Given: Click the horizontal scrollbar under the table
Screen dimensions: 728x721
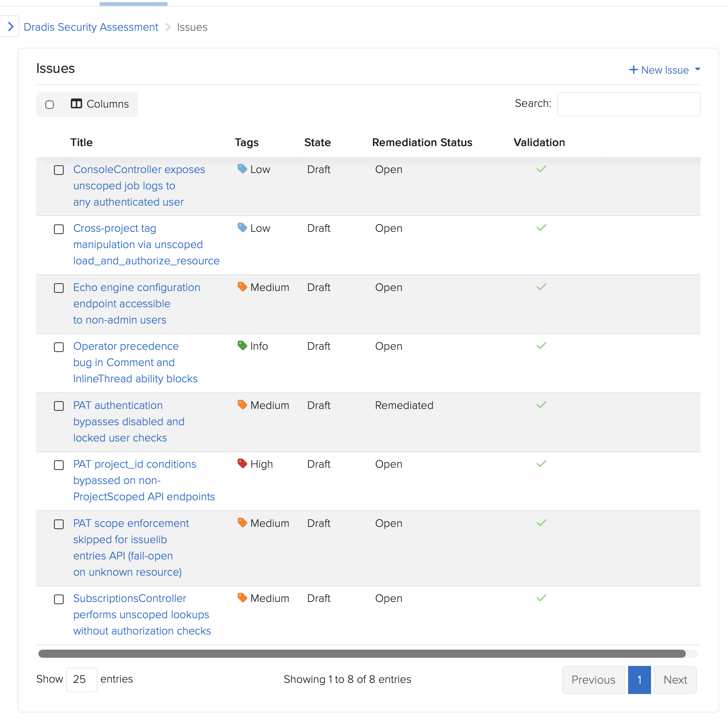Looking at the screenshot, I should click(362, 654).
